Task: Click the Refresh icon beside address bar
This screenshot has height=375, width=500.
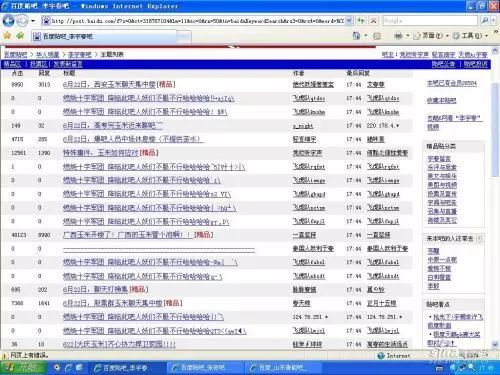Action: [361, 21]
